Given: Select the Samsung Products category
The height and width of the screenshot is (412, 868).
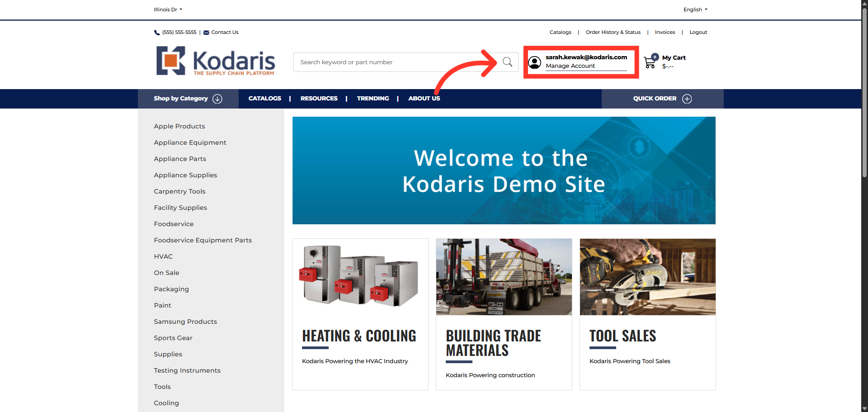Looking at the screenshot, I should point(185,322).
